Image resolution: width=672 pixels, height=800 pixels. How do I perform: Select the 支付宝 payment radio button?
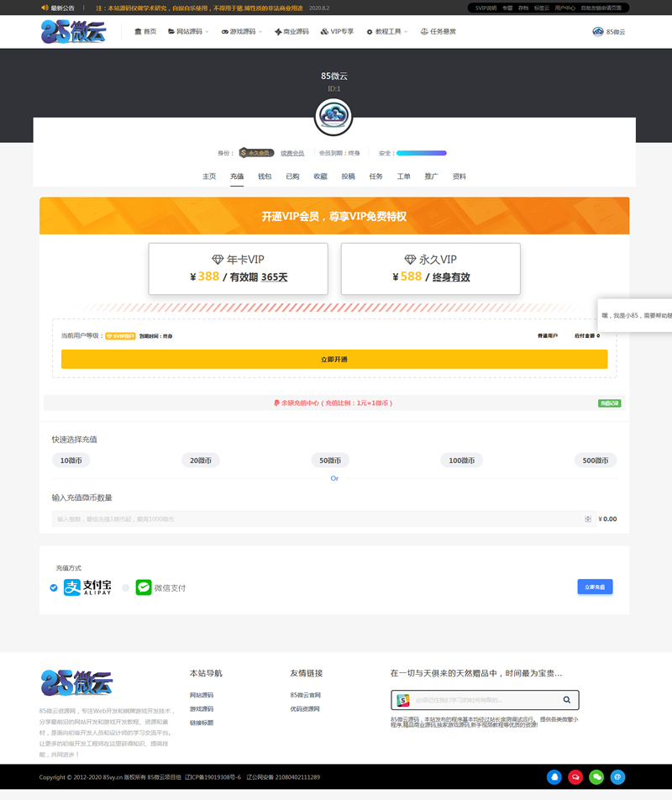52,586
